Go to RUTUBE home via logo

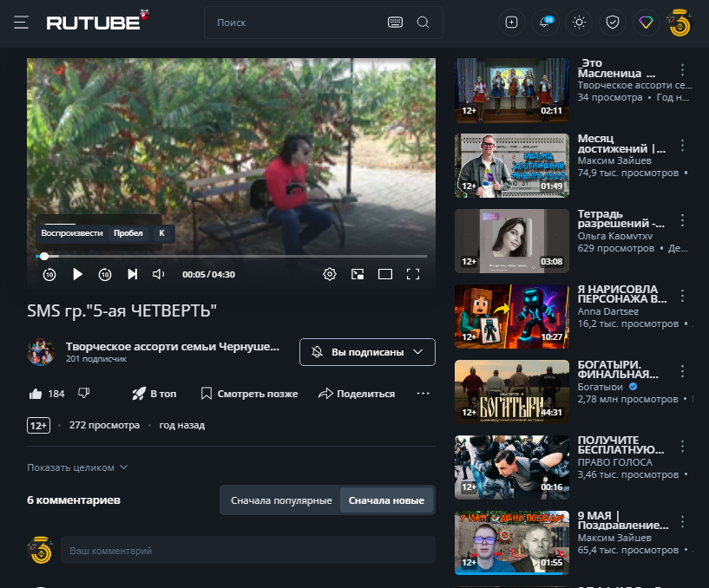tap(98, 21)
